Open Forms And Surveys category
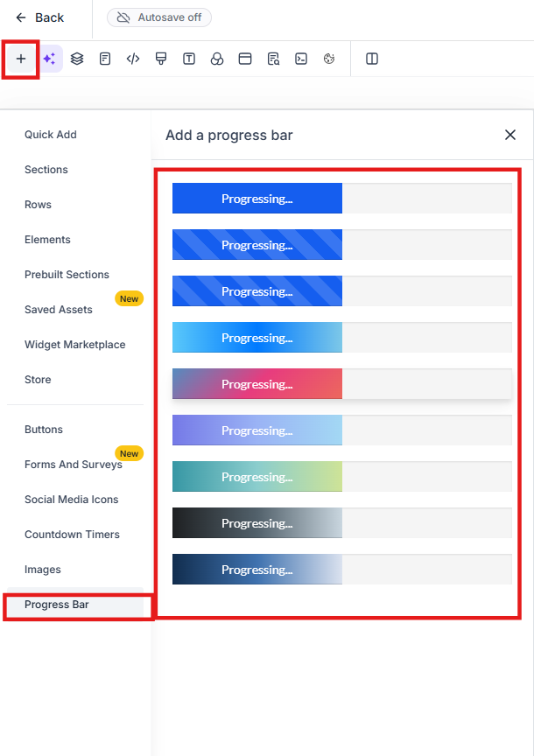Image resolution: width=534 pixels, height=756 pixels. click(x=74, y=465)
